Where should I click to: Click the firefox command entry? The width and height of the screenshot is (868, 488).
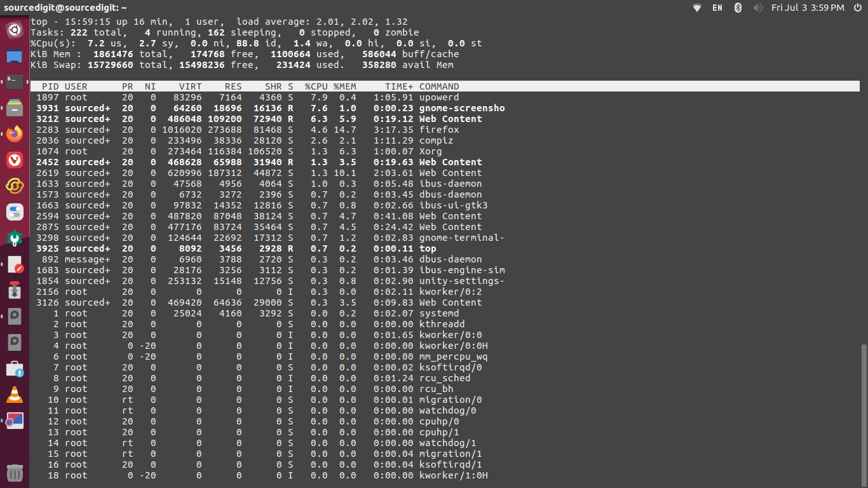tap(439, 130)
